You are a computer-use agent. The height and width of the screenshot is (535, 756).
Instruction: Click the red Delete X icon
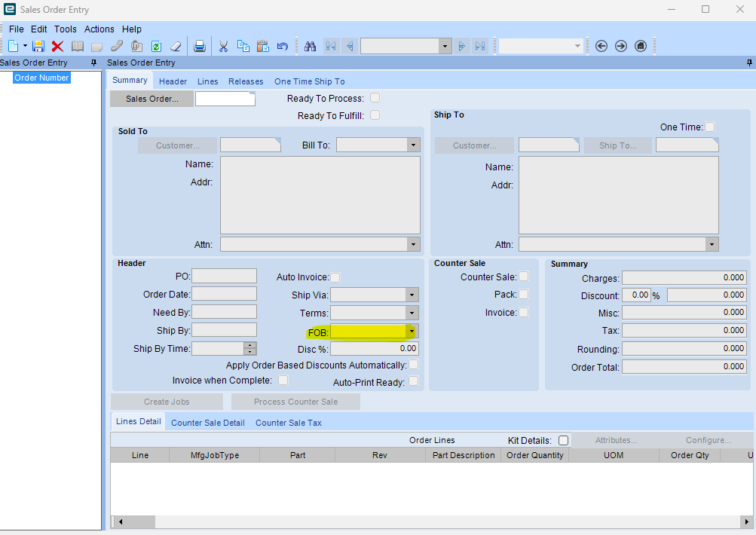[x=57, y=46]
